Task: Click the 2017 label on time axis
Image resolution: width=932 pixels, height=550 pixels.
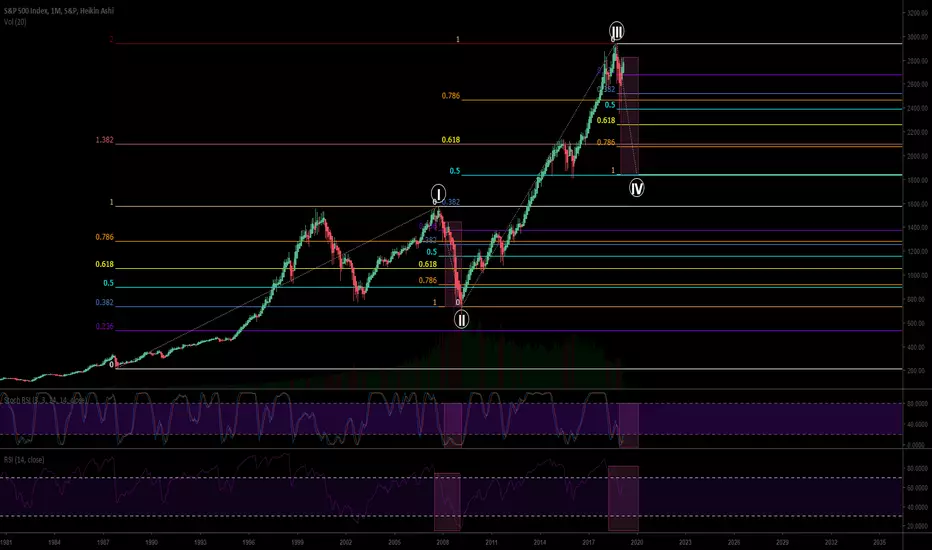Action: [588, 542]
